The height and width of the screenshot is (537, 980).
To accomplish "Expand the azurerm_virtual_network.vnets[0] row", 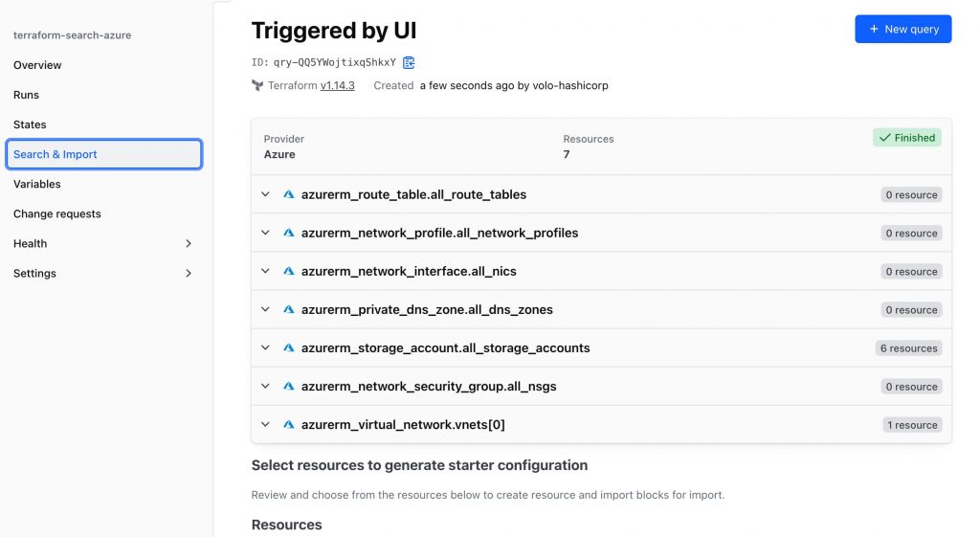I will point(266,424).
